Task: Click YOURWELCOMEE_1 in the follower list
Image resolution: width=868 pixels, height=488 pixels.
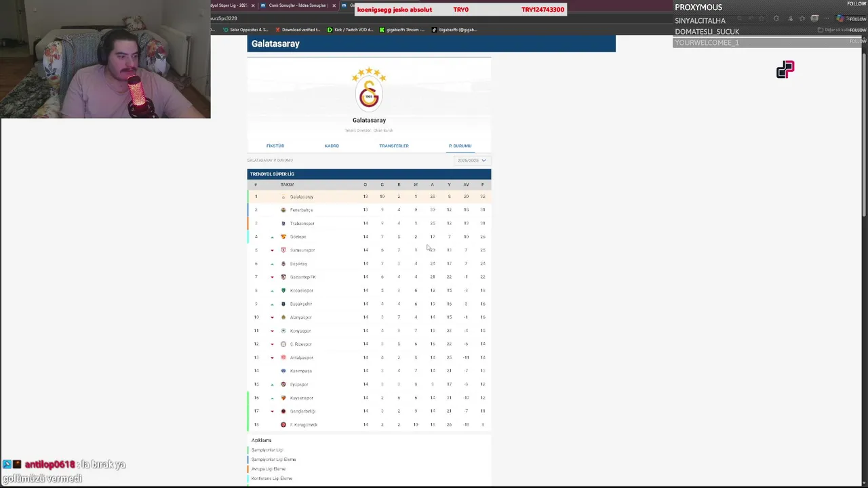Action: pyautogui.click(x=707, y=43)
